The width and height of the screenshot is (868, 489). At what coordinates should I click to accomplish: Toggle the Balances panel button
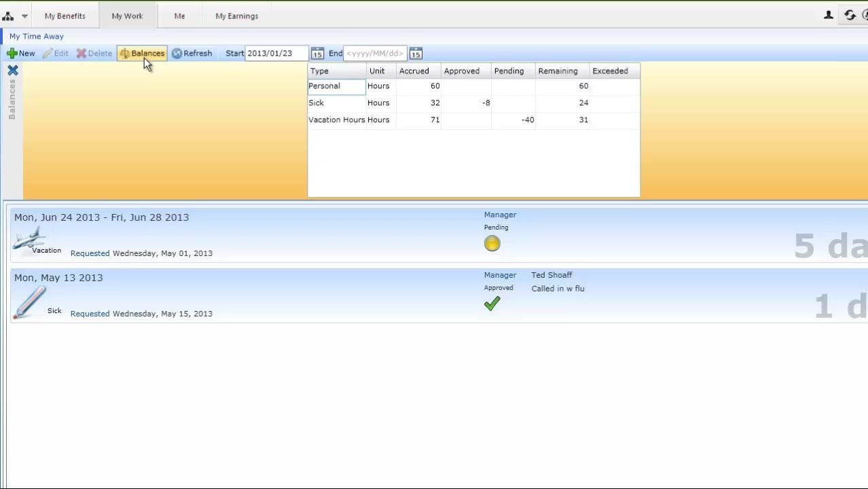(x=142, y=53)
